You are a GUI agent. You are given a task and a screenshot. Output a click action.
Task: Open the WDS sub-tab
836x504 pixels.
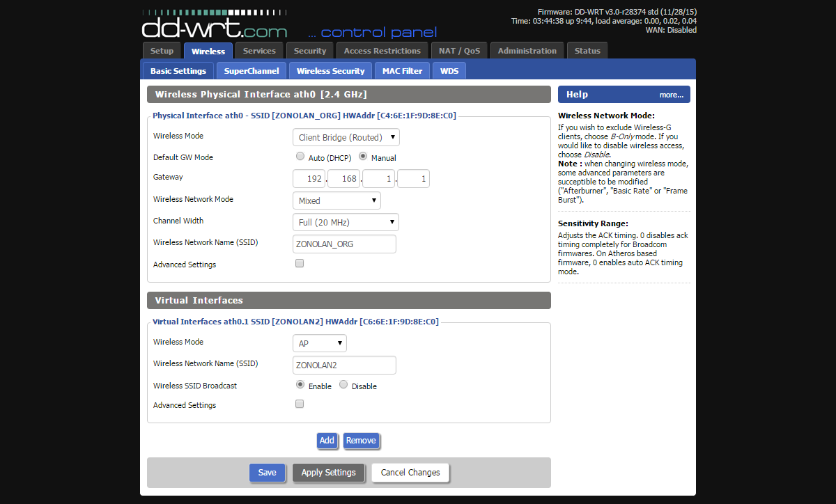coord(449,71)
